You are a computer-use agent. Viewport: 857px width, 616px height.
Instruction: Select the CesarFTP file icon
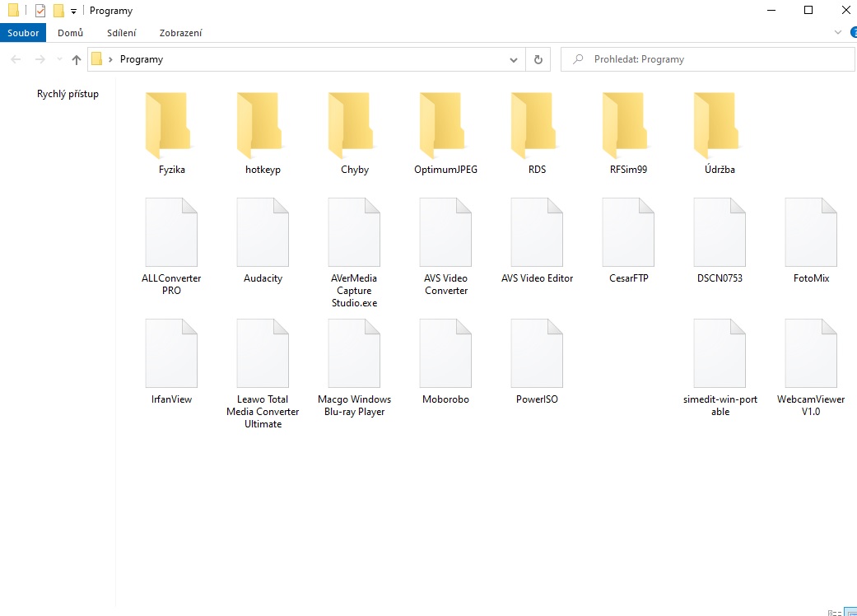[x=628, y=232]
